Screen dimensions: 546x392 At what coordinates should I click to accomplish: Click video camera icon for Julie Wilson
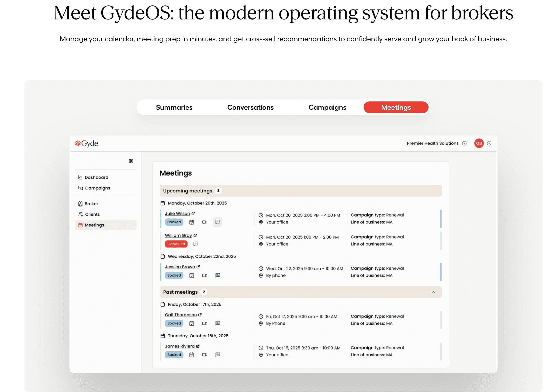pyautogui.click(x=205, y=222)
